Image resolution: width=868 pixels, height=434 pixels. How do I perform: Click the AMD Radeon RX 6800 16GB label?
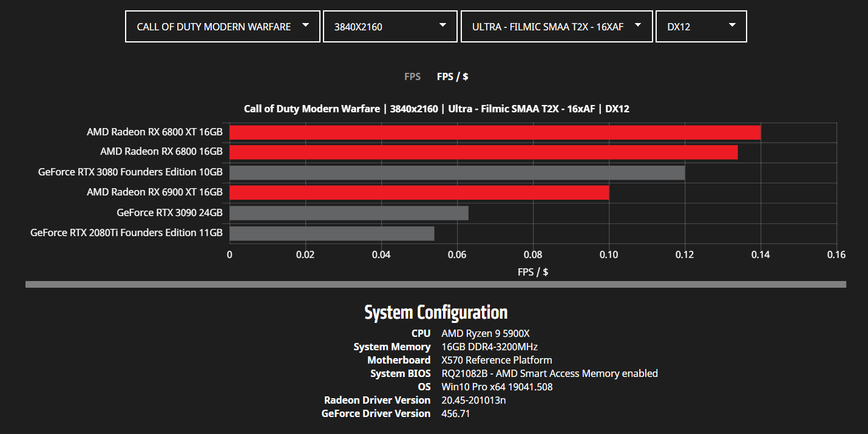coord(161,152)
